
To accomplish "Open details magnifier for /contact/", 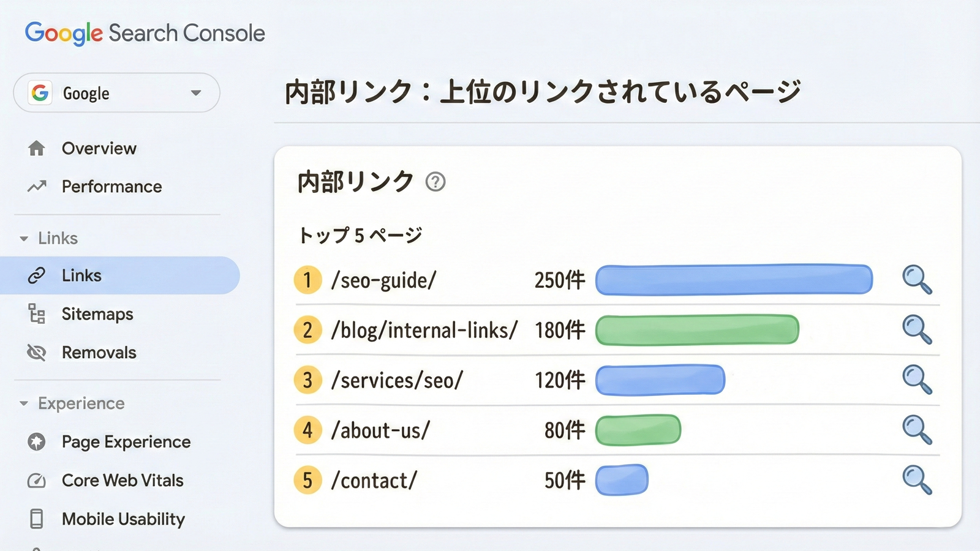I will 917,479.
